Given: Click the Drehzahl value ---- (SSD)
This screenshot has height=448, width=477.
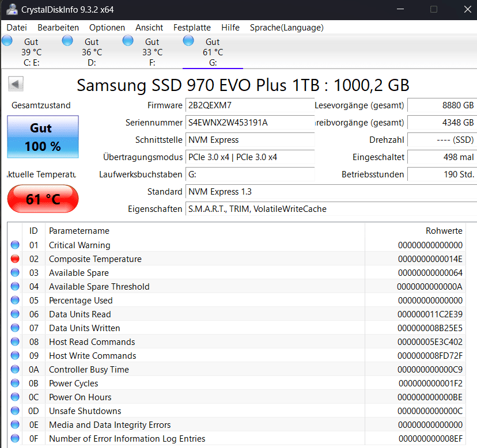Looking at the screenshot, I should tap(442, 140).
